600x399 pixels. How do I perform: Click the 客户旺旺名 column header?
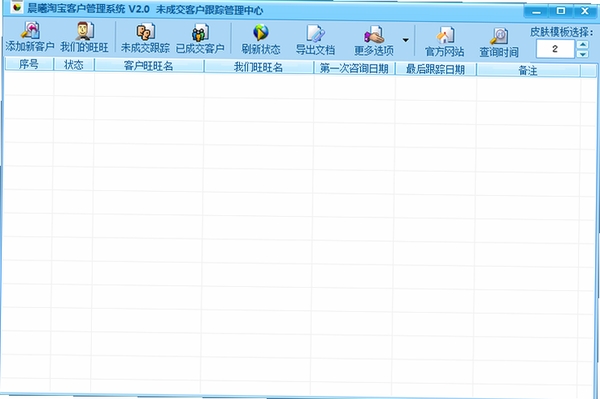point(148,66)
